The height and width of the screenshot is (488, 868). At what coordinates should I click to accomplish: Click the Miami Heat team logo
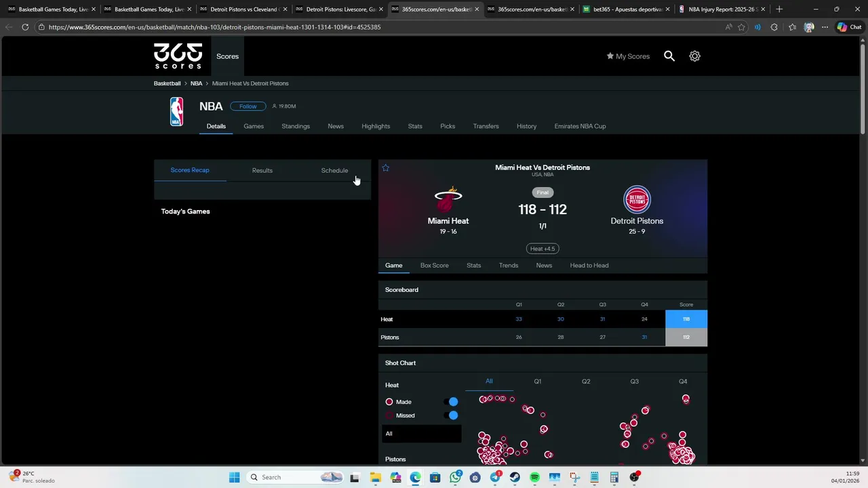coord(448,200)
